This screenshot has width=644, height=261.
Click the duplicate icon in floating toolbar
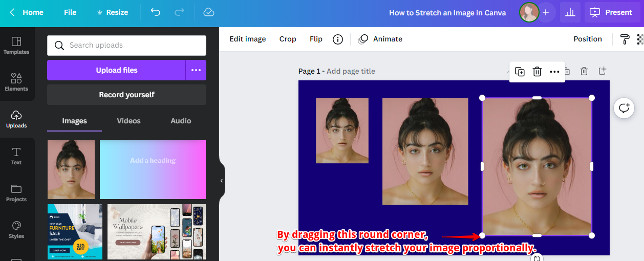[x=520, y=72]
